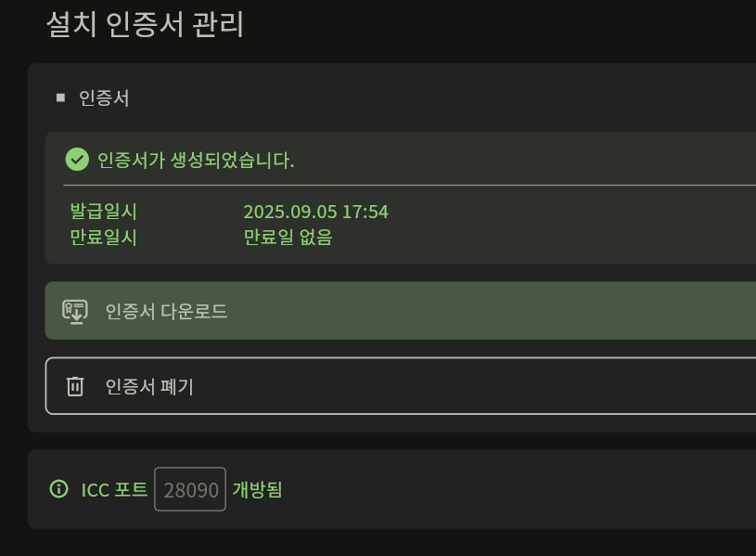Click the 개방됨 port status text
756x556 pixels.
coord(257,489)
